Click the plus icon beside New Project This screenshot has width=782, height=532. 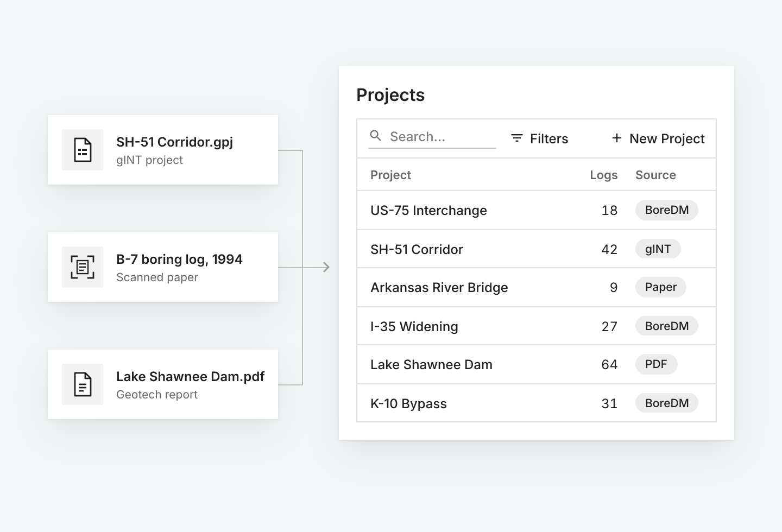click(616, 138)
